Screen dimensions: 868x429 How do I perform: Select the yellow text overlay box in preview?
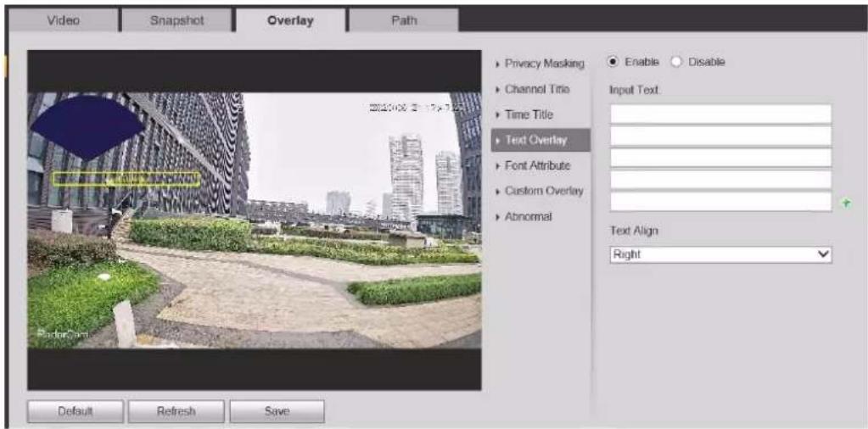point(126,179)
